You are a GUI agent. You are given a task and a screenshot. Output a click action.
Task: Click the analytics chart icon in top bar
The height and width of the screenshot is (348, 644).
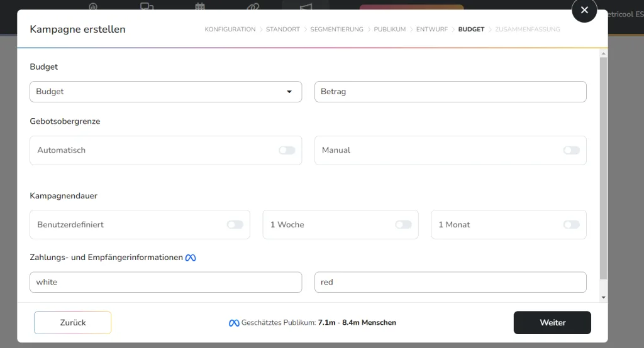pos(94,7)
